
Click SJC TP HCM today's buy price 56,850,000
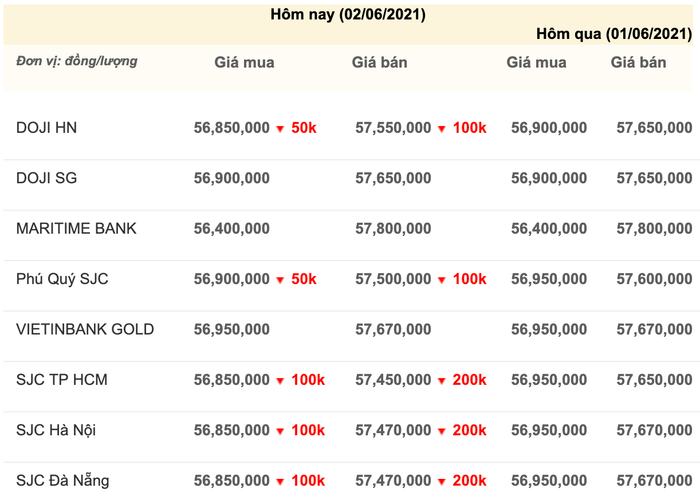point(232,380)
